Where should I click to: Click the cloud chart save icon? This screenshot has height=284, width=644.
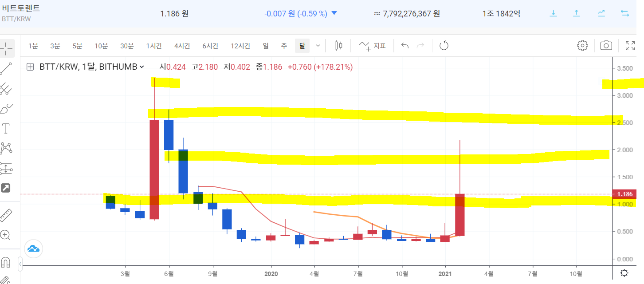click(x=34, y=249)
